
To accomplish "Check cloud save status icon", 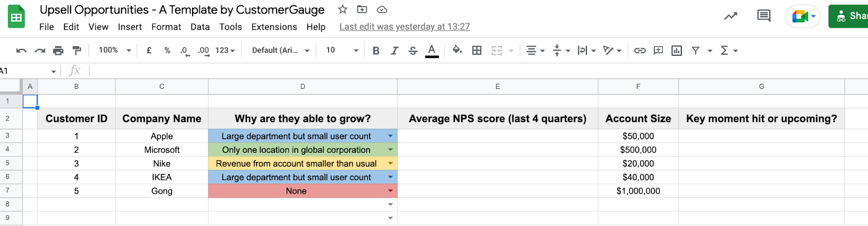I will click(382, 9).
